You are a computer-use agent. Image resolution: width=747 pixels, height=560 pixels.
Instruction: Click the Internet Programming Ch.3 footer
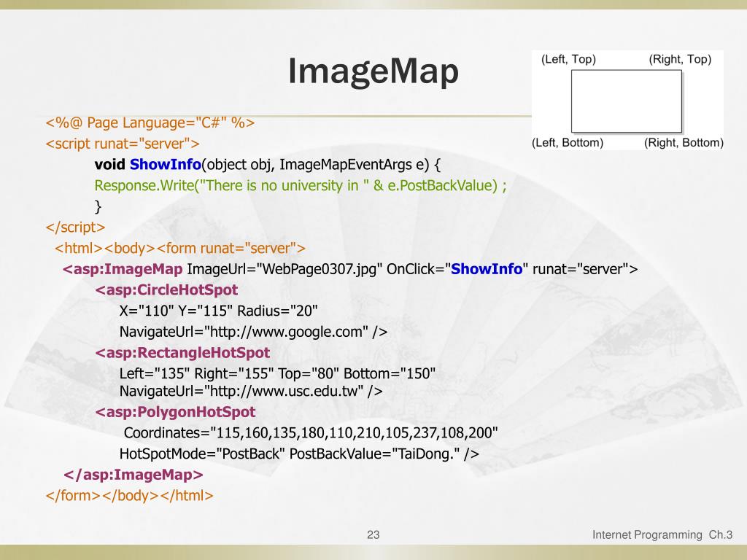662,534
